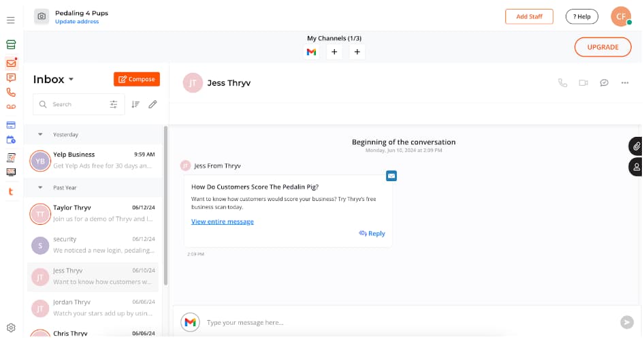Collapse the Past Year group
This screenshot has width=644, height=346.
(x=40, y=187)
